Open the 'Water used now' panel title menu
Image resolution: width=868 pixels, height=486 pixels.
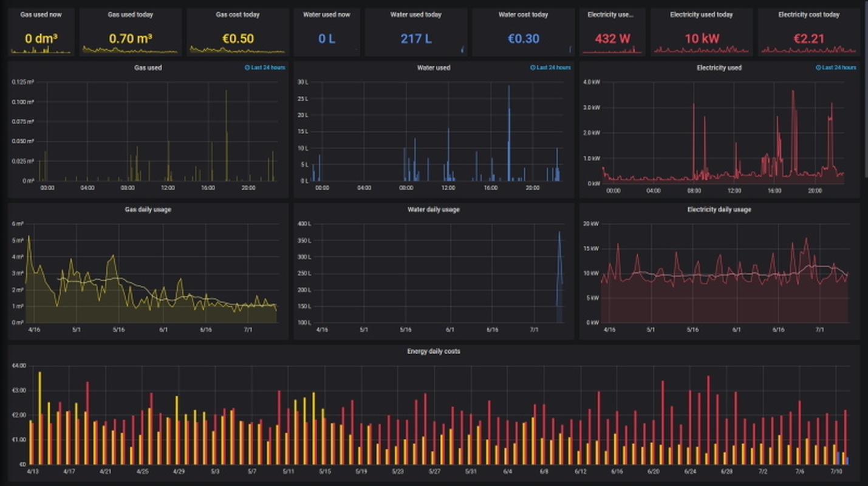(x=327, y=15)
